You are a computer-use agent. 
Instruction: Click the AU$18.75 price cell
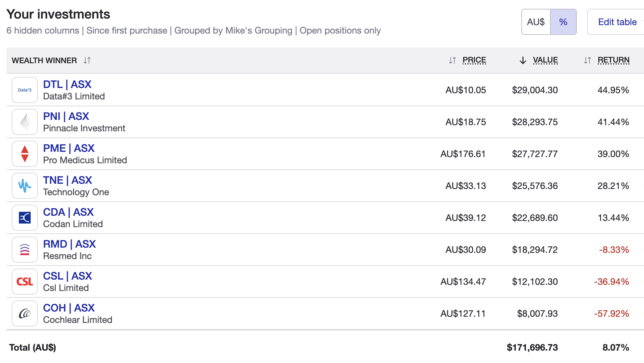pos(466,122)
